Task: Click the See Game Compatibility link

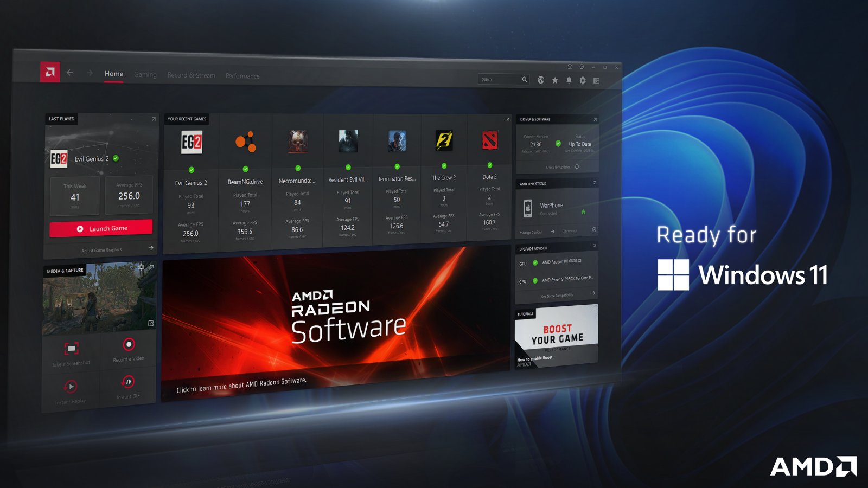Action: (x=557, y=296)
